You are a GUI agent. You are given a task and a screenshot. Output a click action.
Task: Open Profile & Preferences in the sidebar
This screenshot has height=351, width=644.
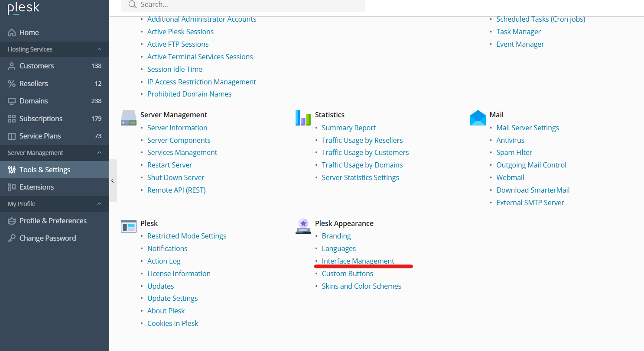point(55,221)
